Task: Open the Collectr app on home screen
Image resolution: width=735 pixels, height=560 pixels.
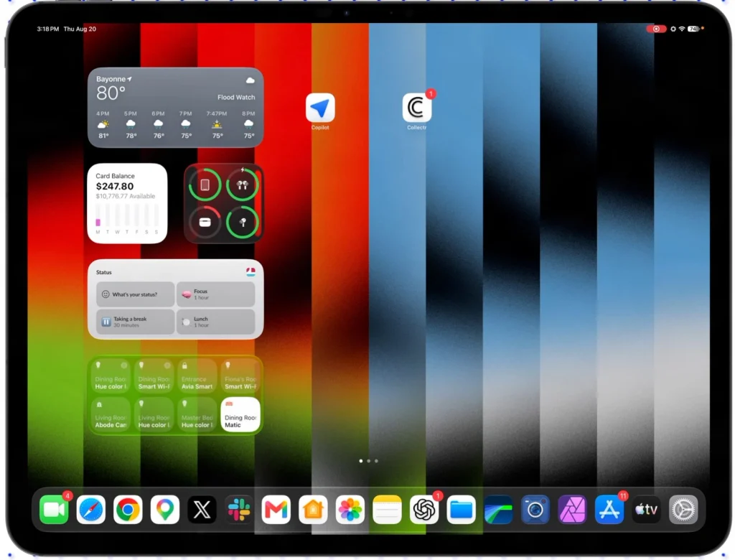Action: 417,108
